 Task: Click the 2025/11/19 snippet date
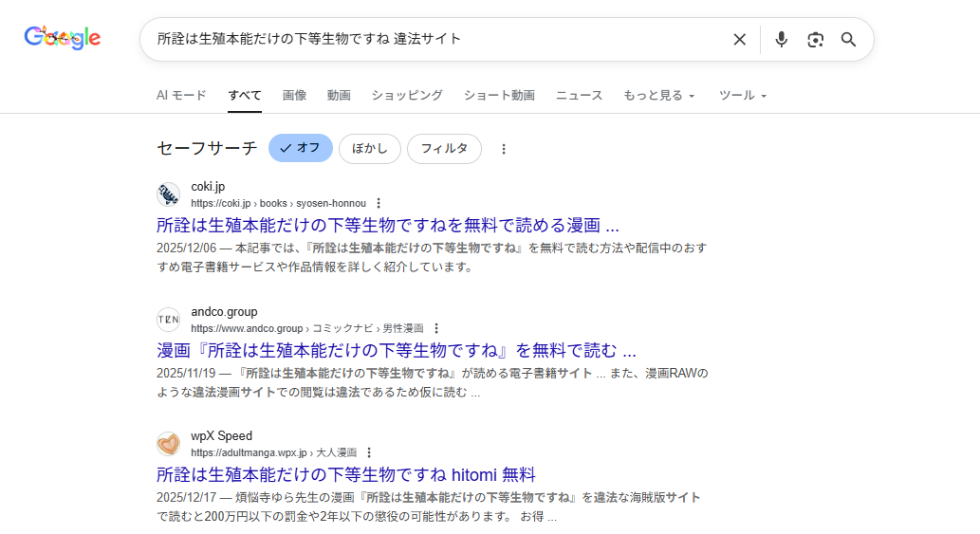click(x=186, y=374)
